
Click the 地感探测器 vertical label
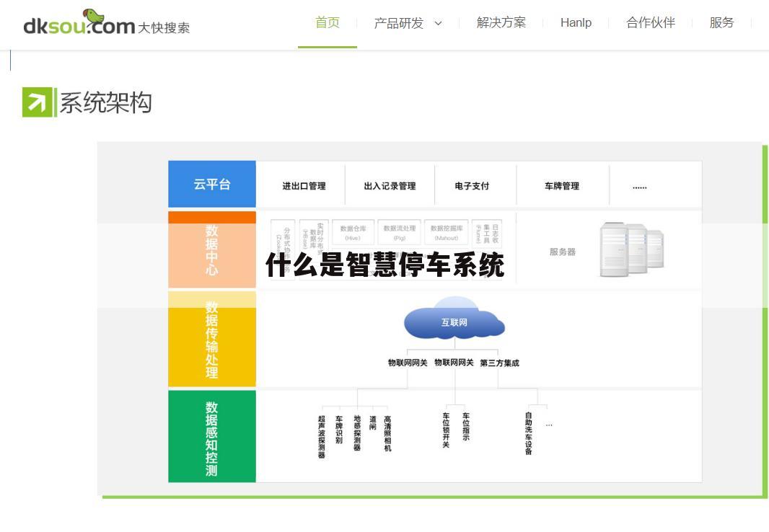[x=357, y=433]
